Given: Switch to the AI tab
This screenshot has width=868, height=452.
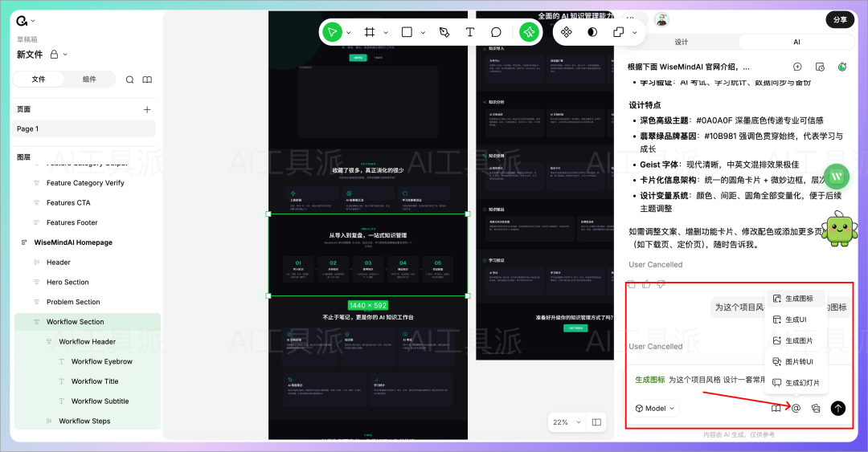Looking at the screenshot, I should [x=796, y=42].
